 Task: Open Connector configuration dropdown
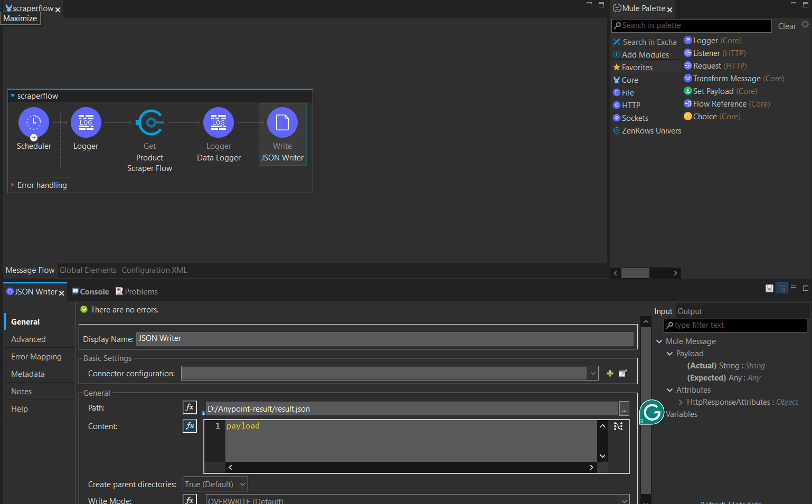tap(593, 373)
